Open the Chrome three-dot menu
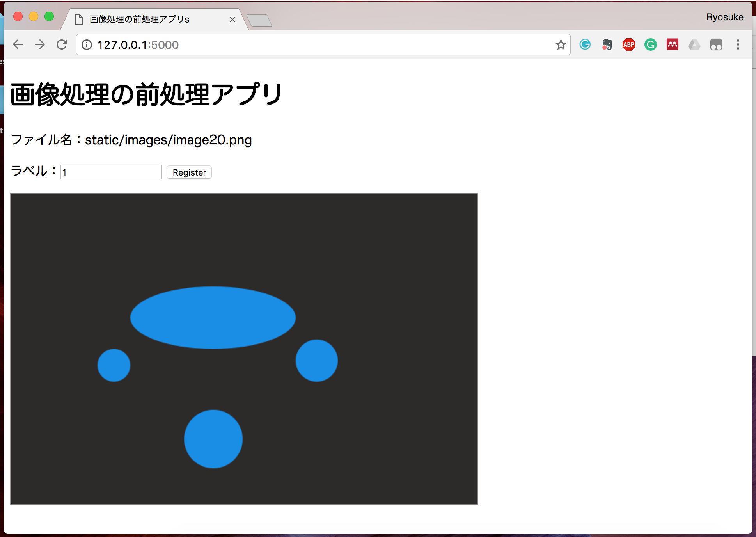The image size is (756, 537). click(x=738, y=44)
